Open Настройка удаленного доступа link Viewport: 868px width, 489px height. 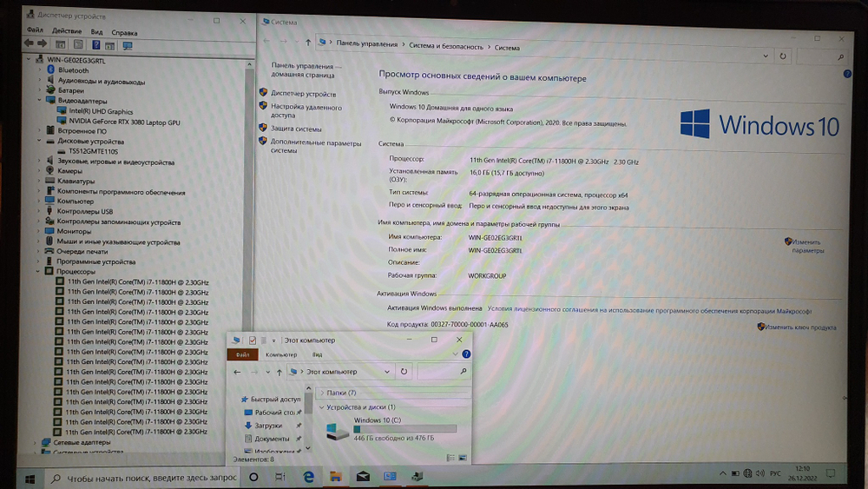coord(306,111)
